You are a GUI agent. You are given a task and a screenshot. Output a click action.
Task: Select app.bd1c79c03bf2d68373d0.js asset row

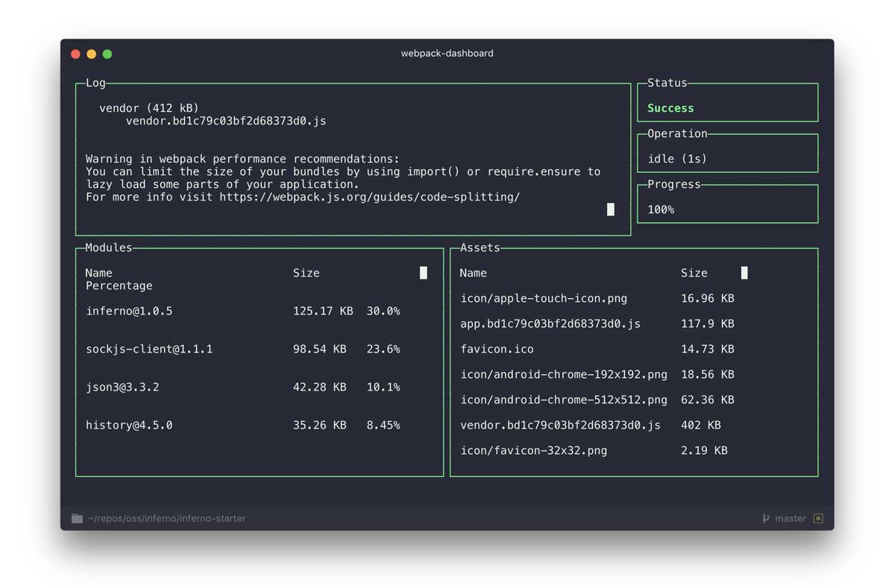click(x=597, y=323)
